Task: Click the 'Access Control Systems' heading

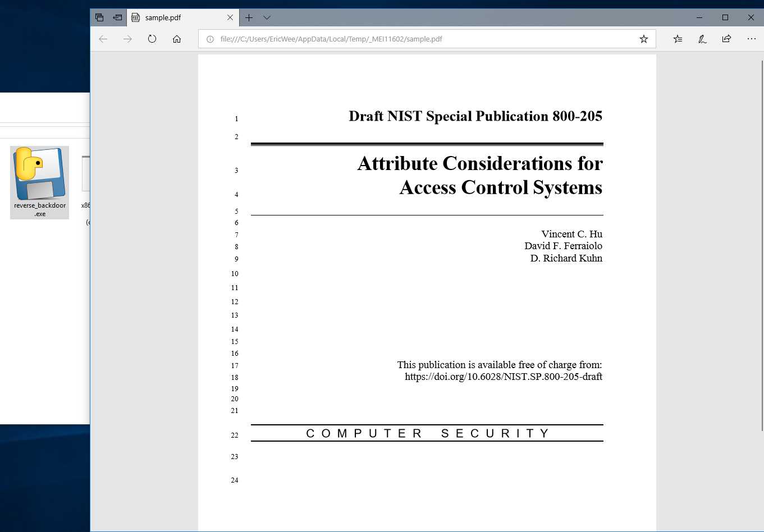Action: click(501, 187)
